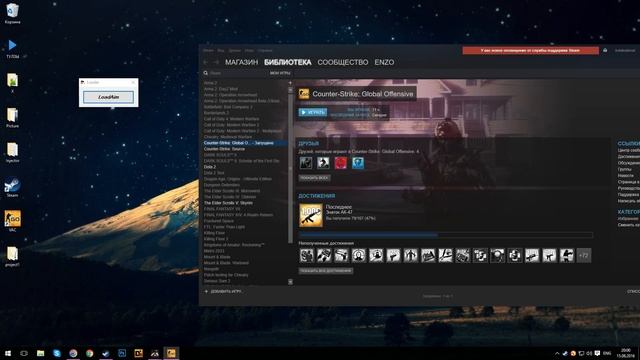Screen dimensions: 640x360
Task: Open the ENZO profile tab
Action: point(384,62)
